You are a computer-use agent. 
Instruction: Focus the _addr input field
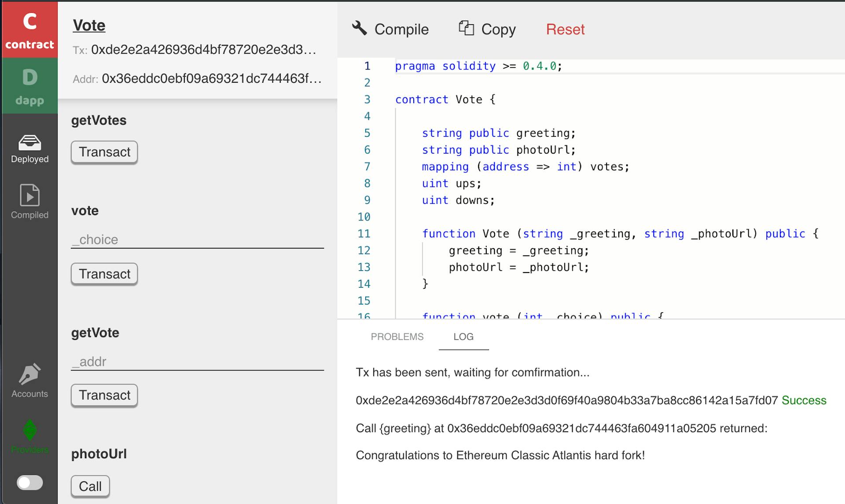197,361
